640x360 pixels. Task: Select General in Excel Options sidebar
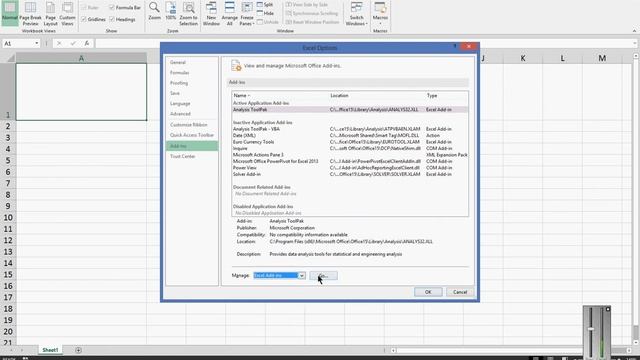click(192, 62)
